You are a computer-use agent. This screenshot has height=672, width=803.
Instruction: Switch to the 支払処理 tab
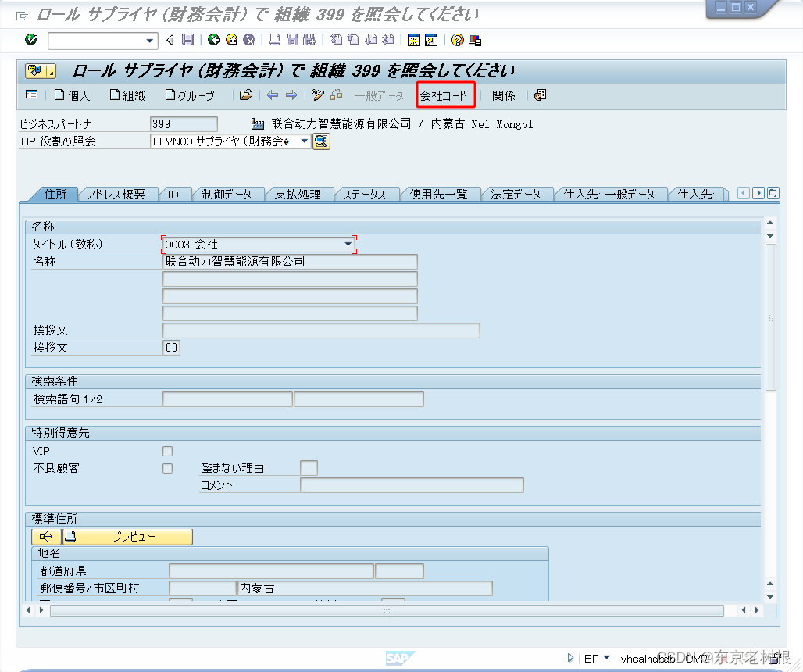300,193
